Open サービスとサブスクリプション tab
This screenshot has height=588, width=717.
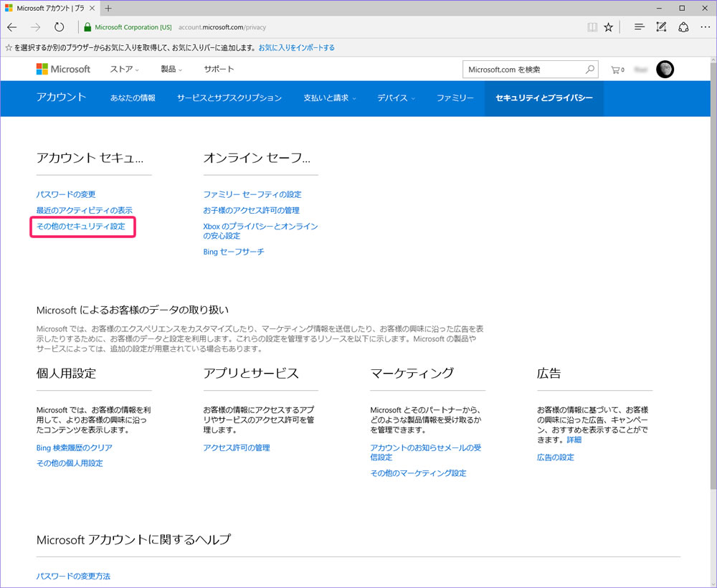click(x=229, y=98)
